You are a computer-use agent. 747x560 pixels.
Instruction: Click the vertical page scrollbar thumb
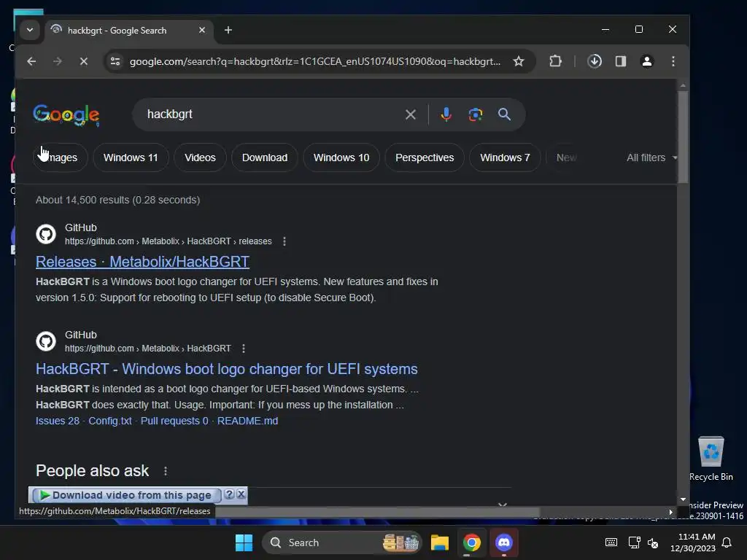click(683, 136)
